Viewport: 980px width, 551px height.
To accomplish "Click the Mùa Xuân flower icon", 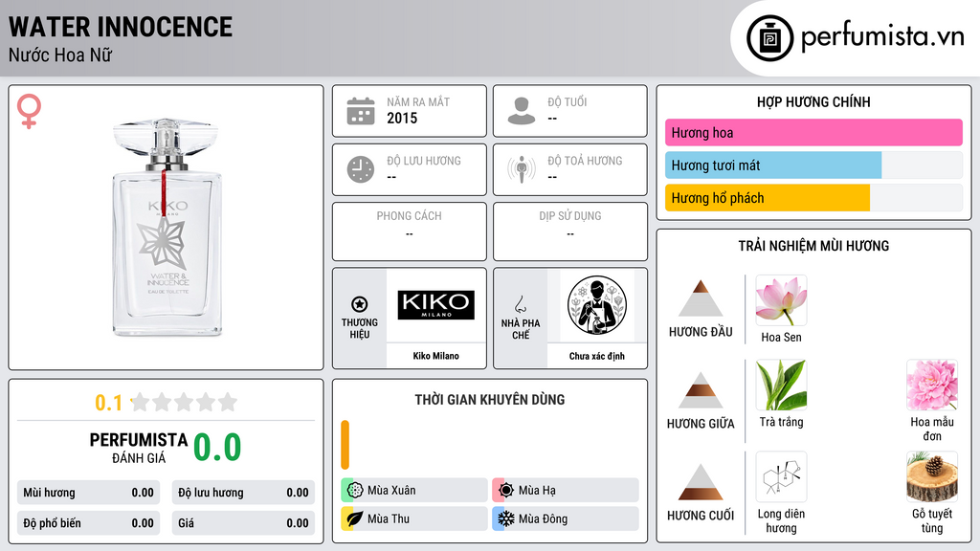I will click(354, 490).
